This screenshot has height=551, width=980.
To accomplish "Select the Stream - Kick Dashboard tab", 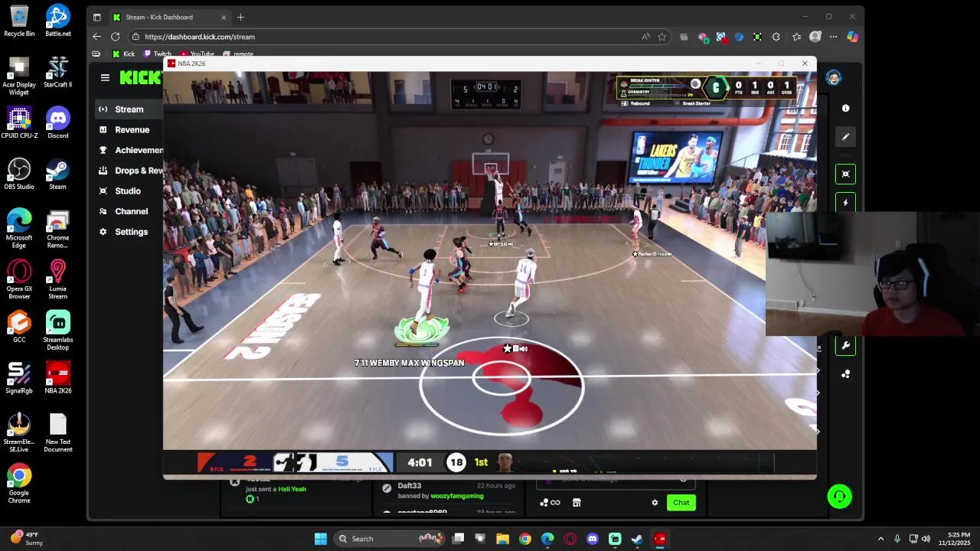I will pos(168,17).
